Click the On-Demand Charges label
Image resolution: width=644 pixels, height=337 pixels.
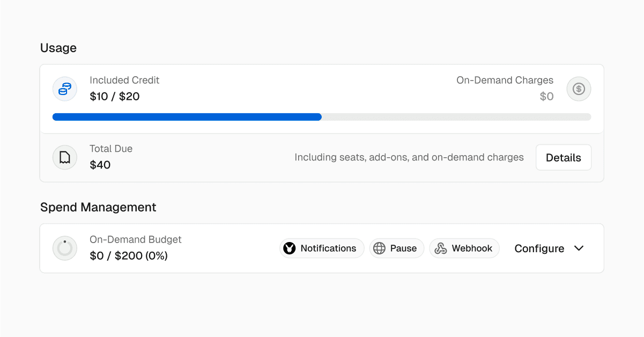505,80
